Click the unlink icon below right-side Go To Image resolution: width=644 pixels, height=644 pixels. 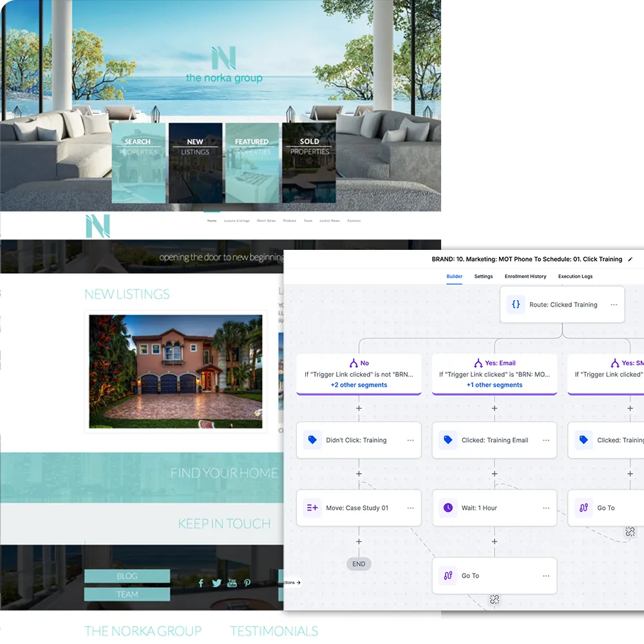pos(630,532)
